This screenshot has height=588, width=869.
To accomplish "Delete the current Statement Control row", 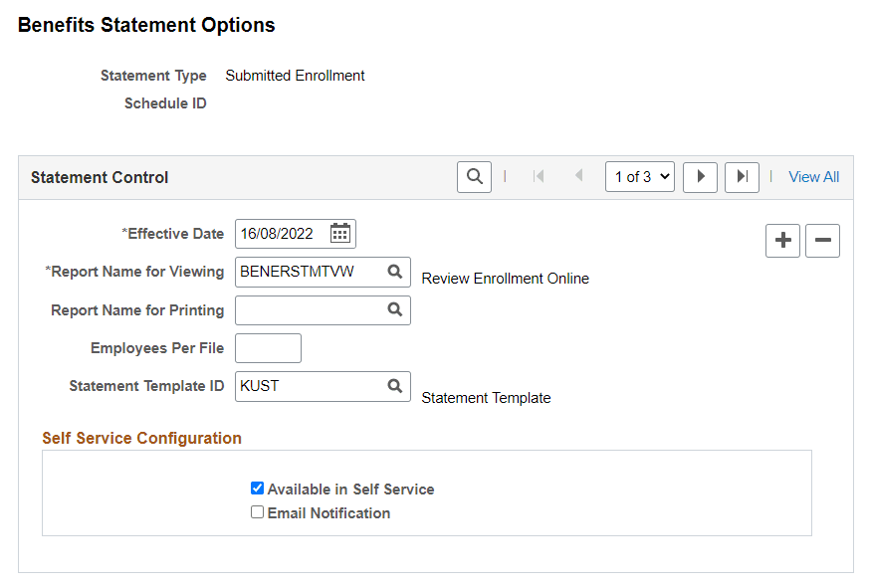I will click(822, 240).
